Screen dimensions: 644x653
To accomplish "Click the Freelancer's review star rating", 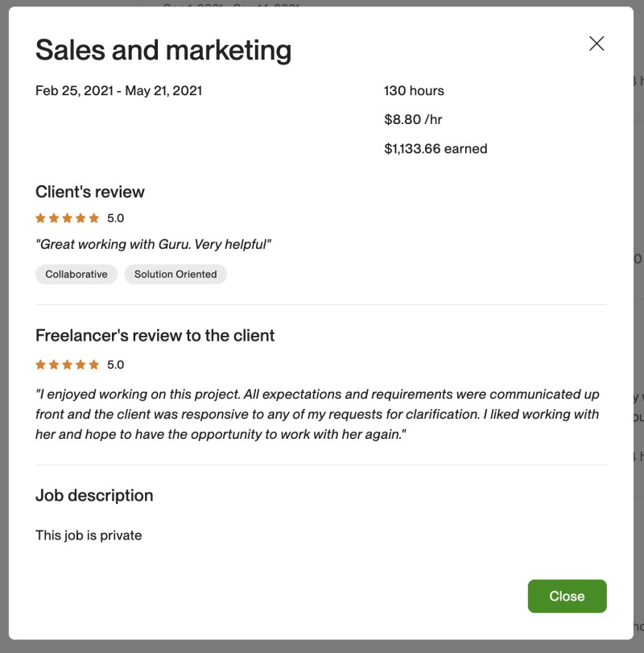I will [68, 365].
